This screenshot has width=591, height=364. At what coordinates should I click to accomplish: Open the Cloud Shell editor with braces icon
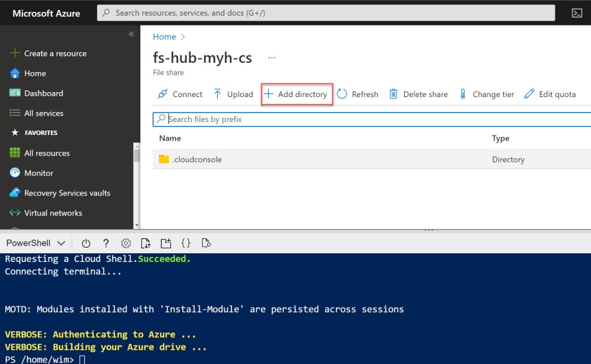tap(185, 243)
